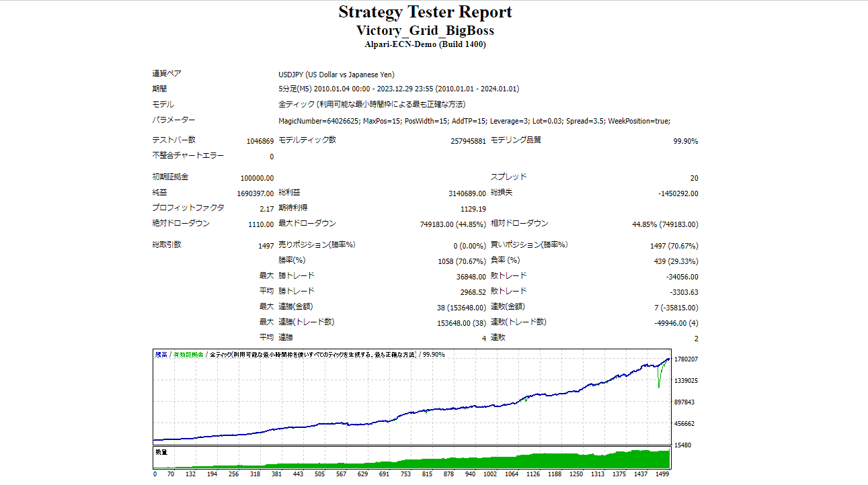Image resolution: width=868 pixels, height=485 pixels.
Task: Select the largest winning trade 36848.00
Action: tap(471, 277)
